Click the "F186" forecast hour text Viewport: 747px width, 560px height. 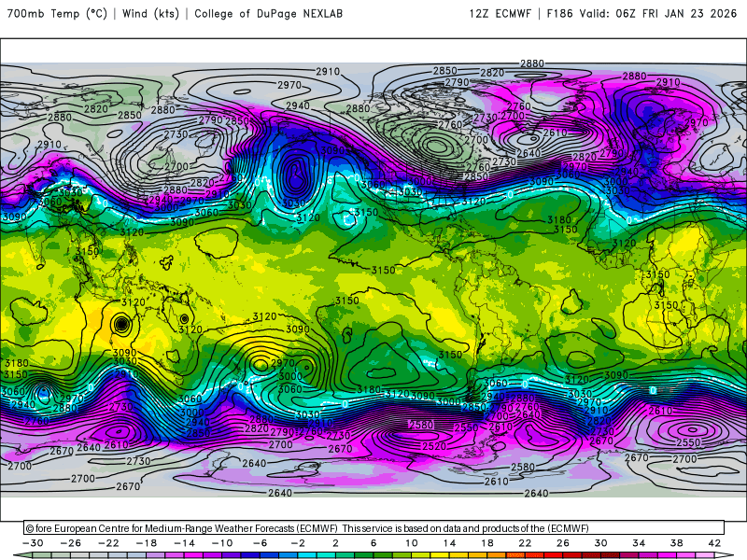click(559, 13)
